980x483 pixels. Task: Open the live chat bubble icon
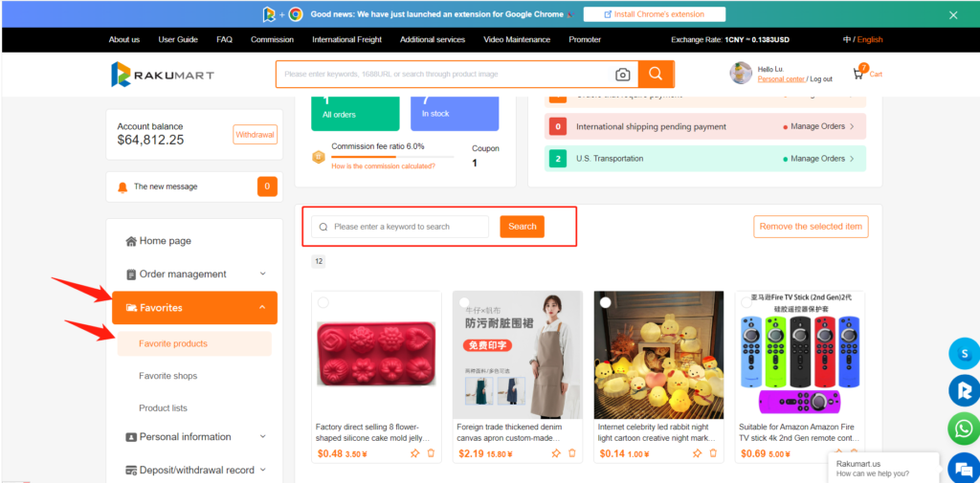[964, 469]
